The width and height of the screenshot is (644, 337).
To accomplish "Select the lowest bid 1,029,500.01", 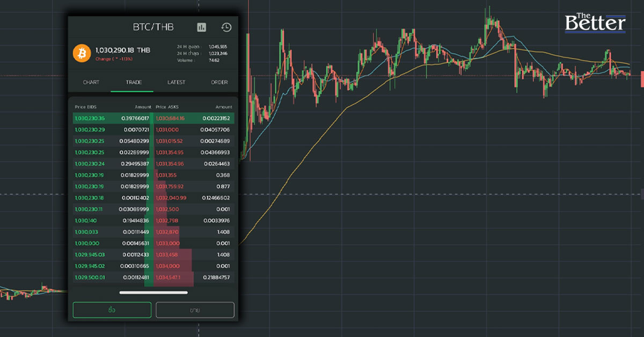I will click(90, 277).
